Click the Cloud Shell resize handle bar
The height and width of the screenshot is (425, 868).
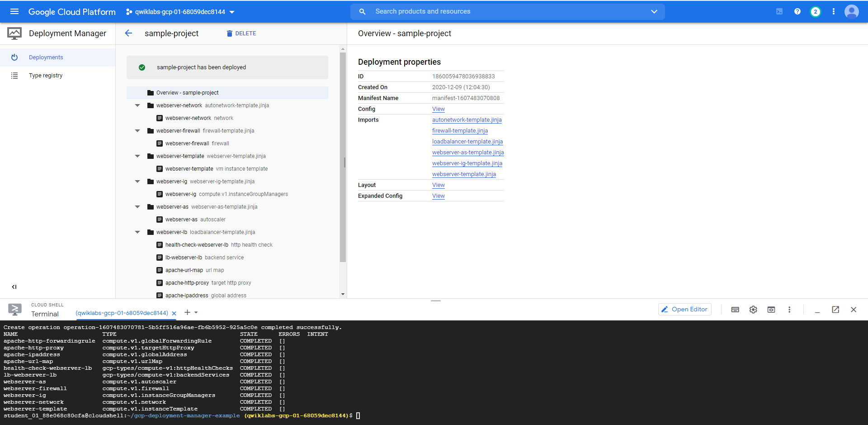point(436,301)
